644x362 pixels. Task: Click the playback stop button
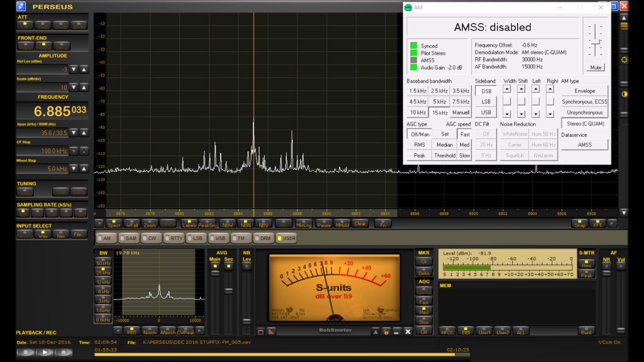26,352
